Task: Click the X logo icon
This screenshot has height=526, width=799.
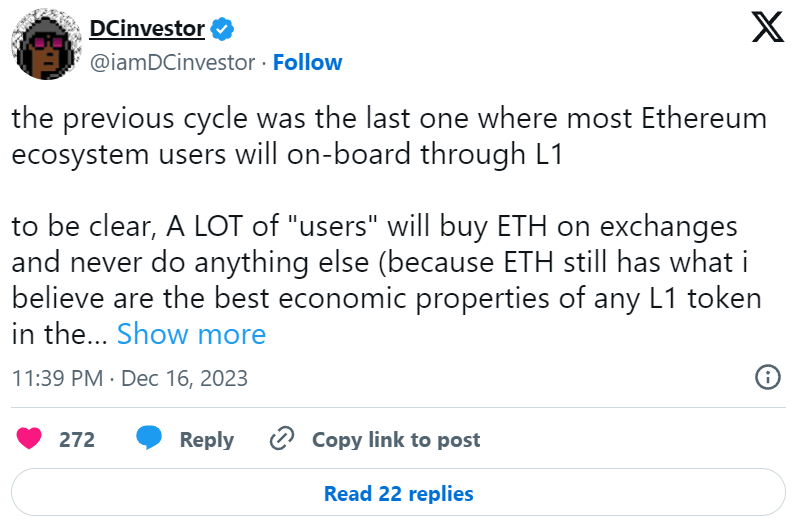Action: pyautogui.click(x=767, y=27)
